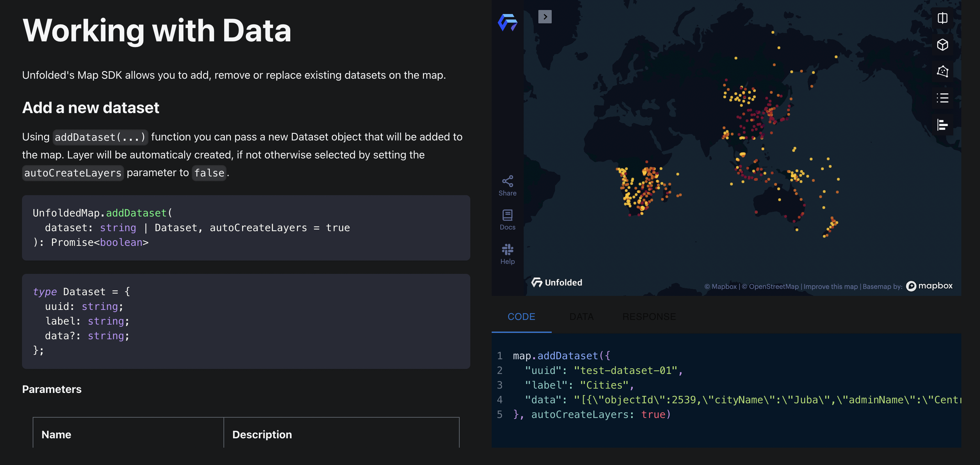Switch to the CODE tab
Image resolution: width=980 pixels, height=465 pixels.
tap(521, 317)
